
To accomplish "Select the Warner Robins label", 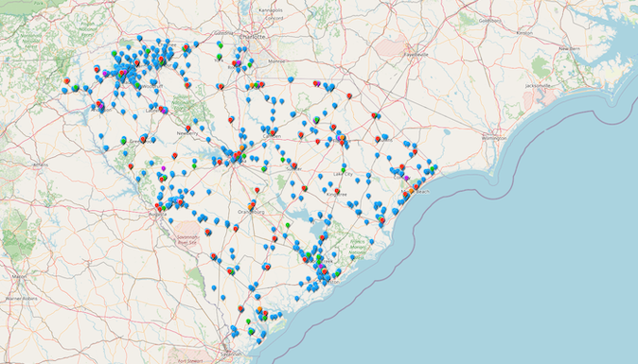I will pyautogui.click(x=21, y=299).
